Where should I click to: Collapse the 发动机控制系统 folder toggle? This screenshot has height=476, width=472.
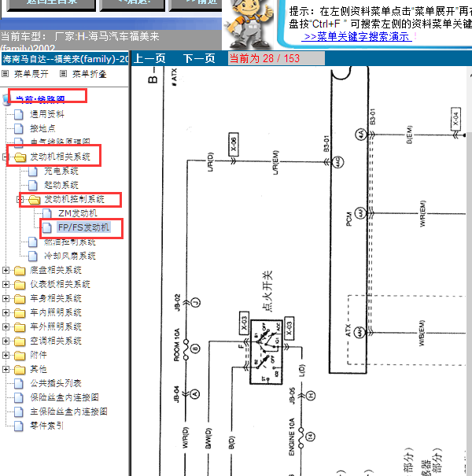click(x=20, y=199)
